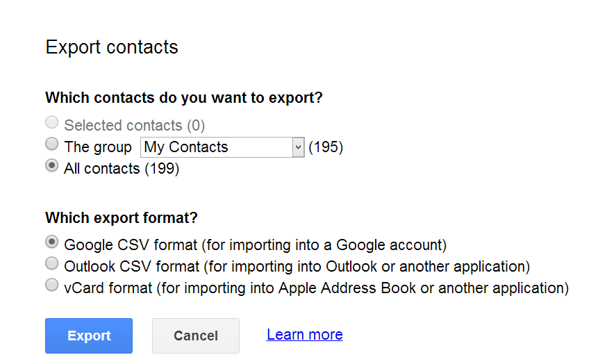Click the 'All contacts (199)' label text
The height and width of the screenshot is (364, 591).
(x=122, y=169)
